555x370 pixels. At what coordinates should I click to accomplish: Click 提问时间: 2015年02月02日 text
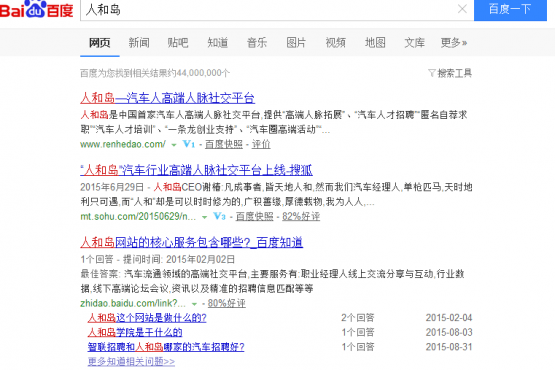179,260
